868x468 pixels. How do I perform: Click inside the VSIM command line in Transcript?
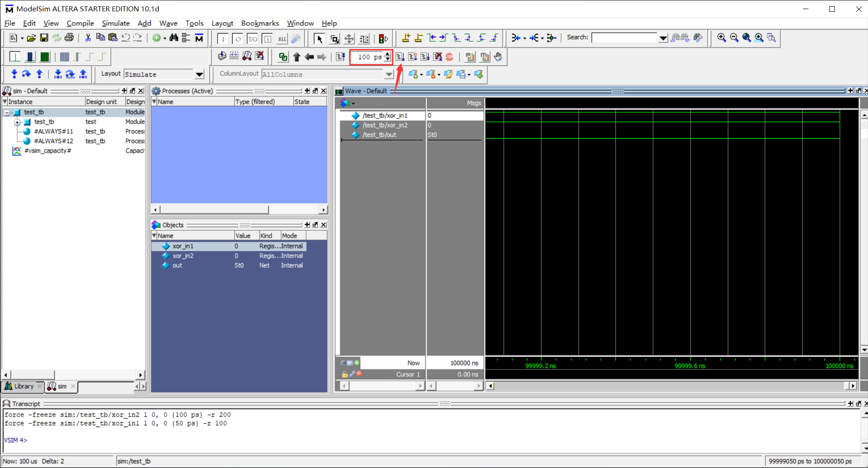[x=91, y=440]
